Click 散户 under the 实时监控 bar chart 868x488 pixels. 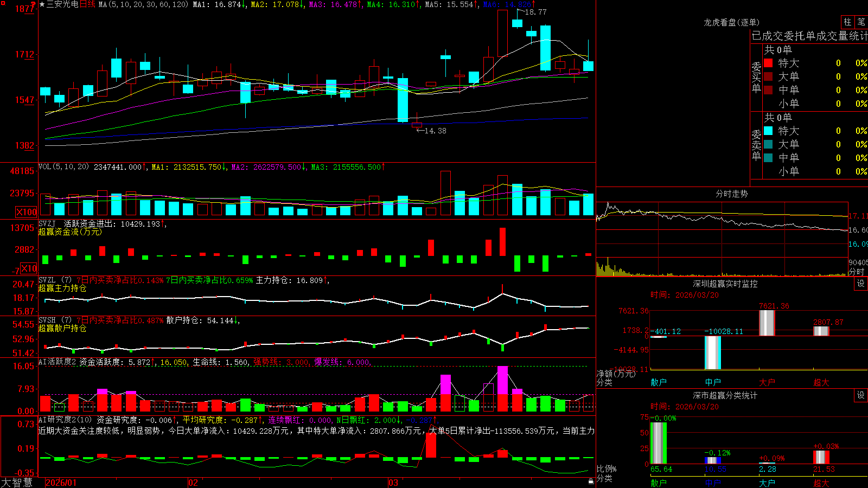[659, 382]
